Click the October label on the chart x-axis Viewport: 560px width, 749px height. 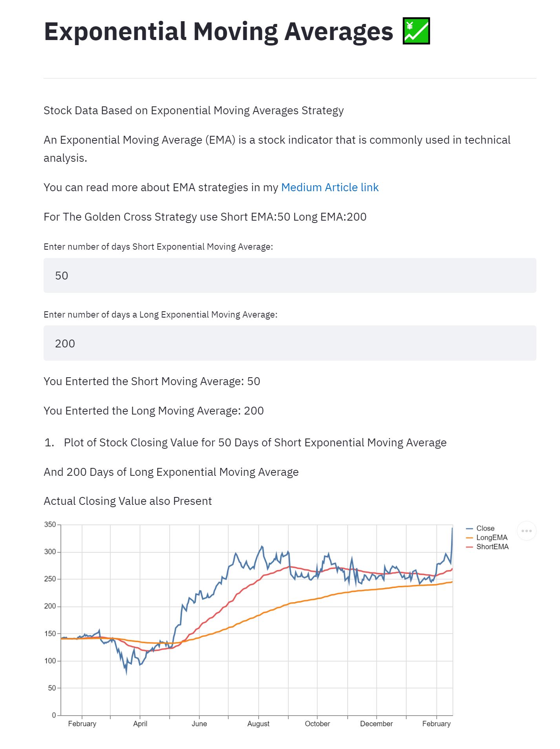click(317, 723)
